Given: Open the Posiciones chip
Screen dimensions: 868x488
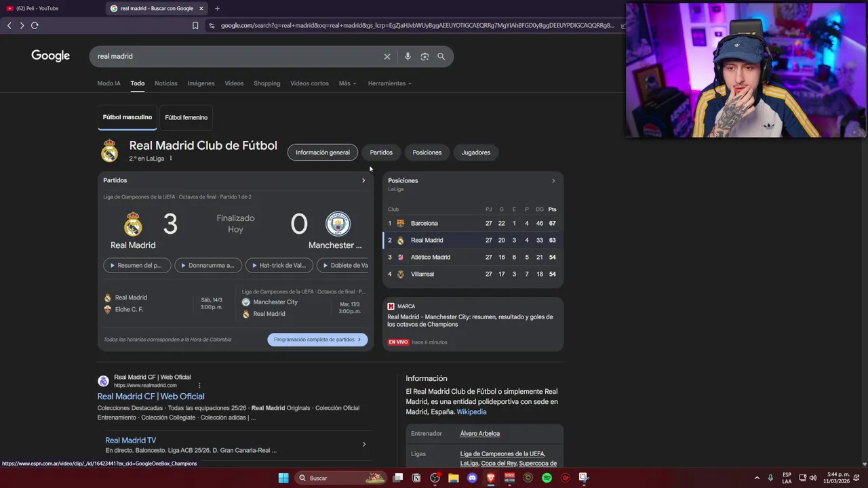Looking at the screenshot, I should [x=427, y=152].
